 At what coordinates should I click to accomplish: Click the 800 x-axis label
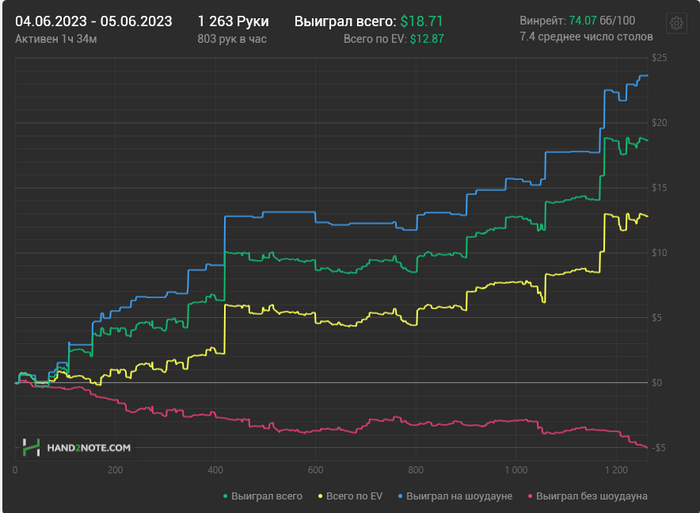pyautogui.click(x=416, y=470)
